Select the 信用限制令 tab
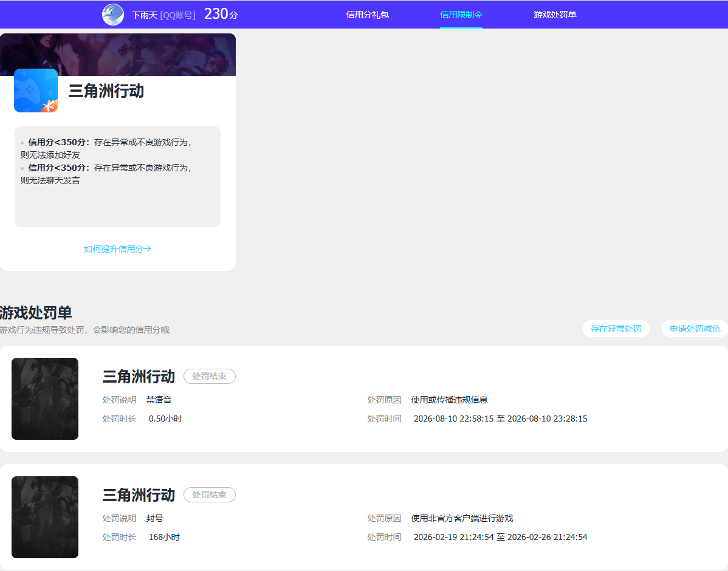 coord(461,15)
